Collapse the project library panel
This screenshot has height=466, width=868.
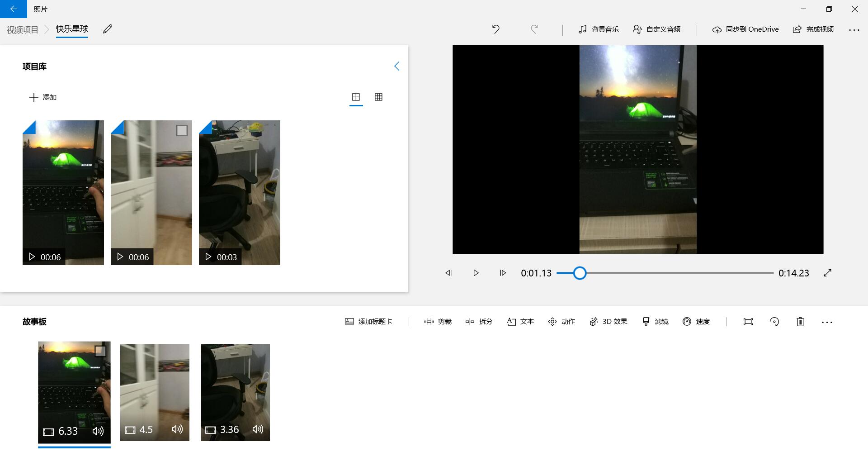[x=396, y=67]
